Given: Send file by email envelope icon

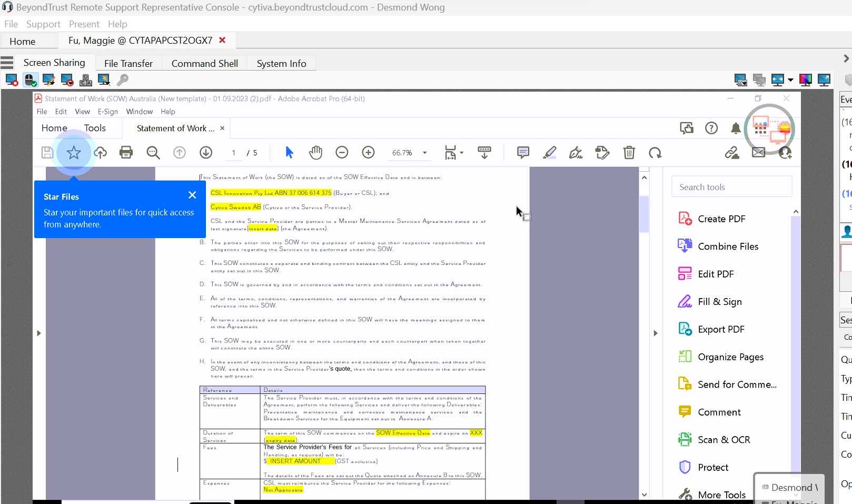Looking at the screenshot, I should coord(758,153).
